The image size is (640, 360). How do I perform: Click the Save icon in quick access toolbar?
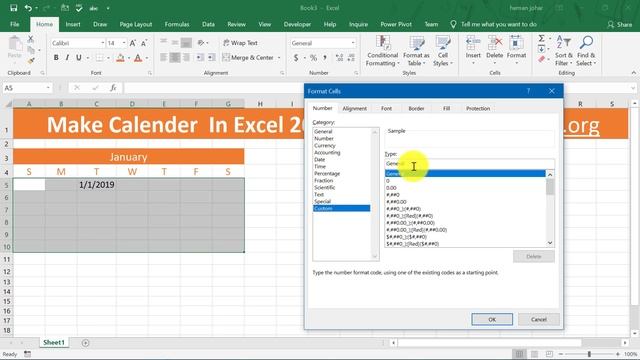[13, 8]
